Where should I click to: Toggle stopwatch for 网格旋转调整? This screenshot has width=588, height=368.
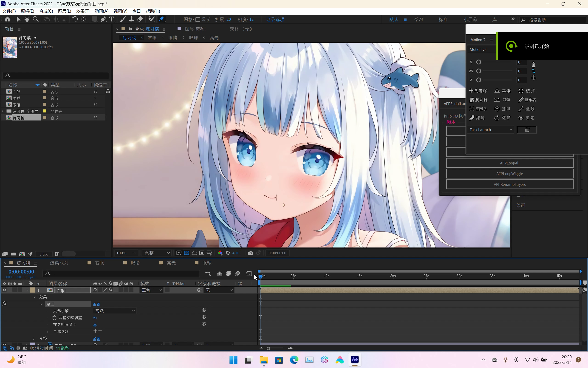tap(54, 318)
